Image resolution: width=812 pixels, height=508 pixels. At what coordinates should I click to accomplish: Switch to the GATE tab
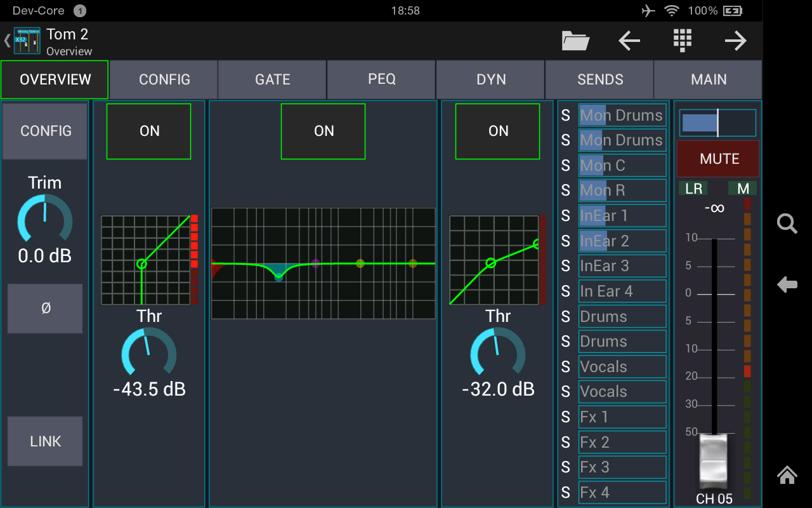[272, 79]
